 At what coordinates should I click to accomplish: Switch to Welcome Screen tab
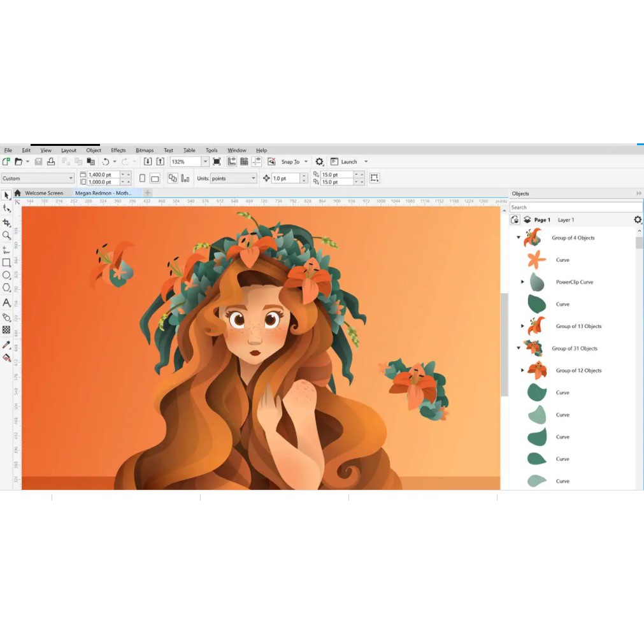coord(44,192)
